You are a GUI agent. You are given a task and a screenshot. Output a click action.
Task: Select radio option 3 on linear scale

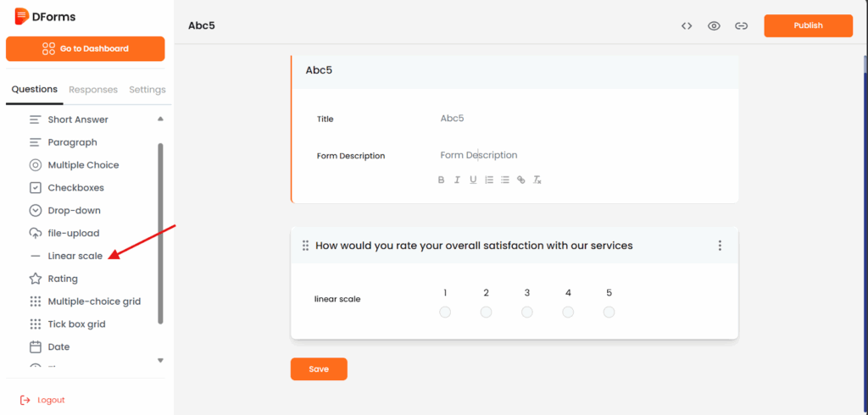527,313
